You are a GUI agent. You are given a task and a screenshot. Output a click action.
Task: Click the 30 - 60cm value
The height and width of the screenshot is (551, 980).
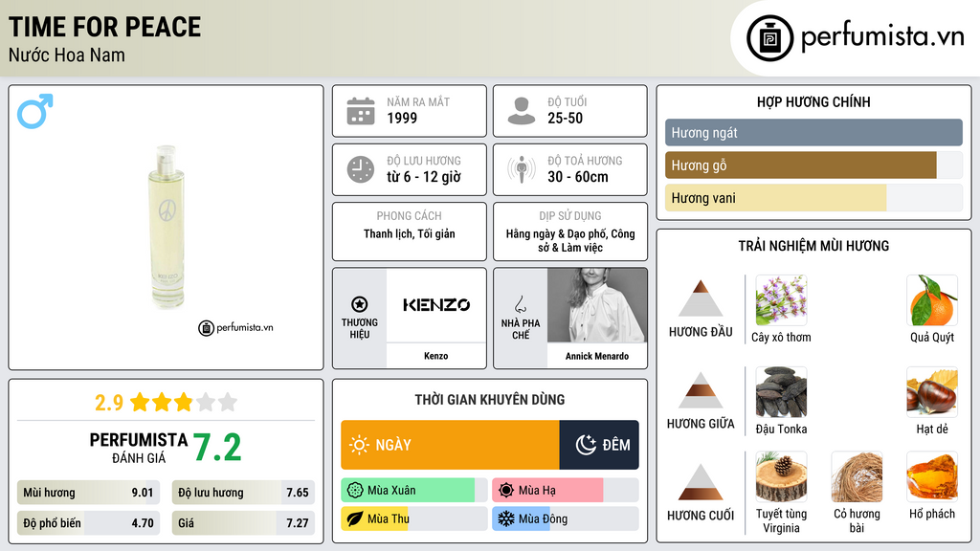click(x=577, y=177)
